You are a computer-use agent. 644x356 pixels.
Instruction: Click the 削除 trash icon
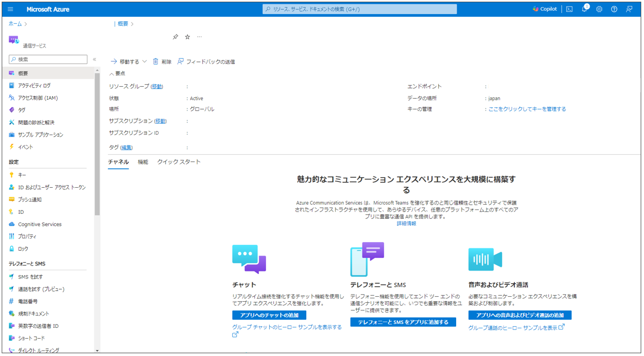tap(156, 61)
